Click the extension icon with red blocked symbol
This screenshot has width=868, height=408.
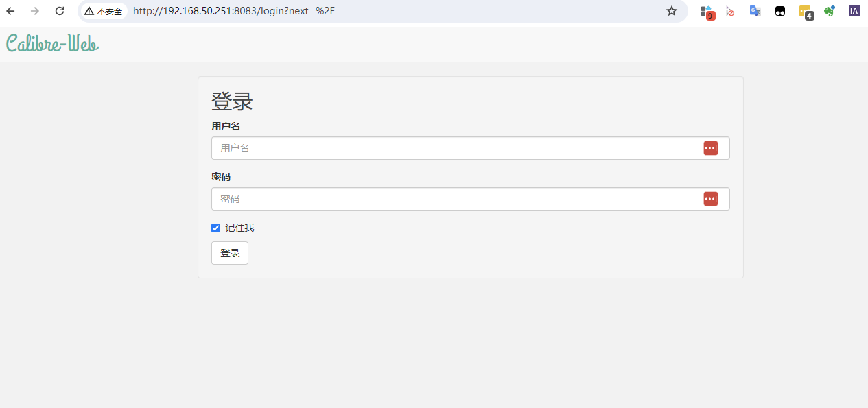(730, 11)
